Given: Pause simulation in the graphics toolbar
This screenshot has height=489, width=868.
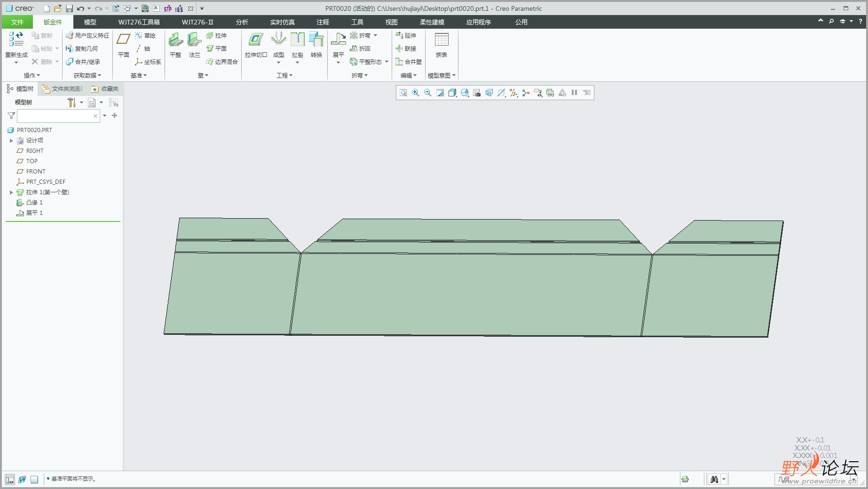Looking at the screenshot, I should tap(574, 93).
